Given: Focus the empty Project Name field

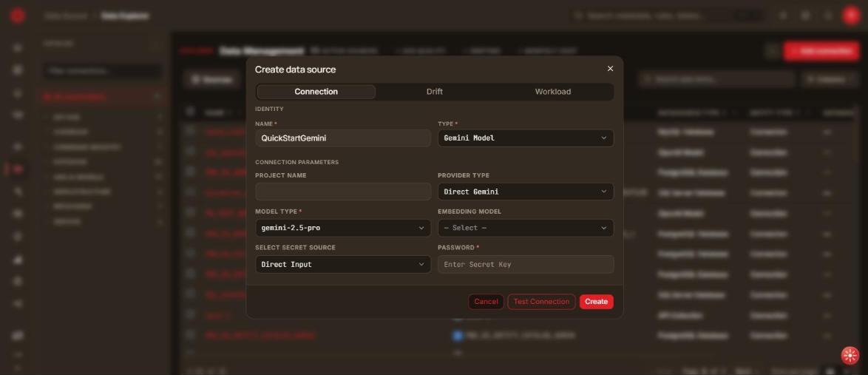Looking at the screenshot, I should tap(343, 192).
